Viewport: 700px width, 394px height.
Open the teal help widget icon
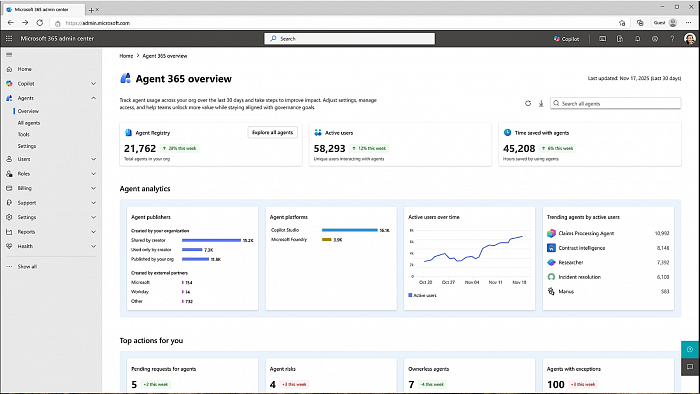[x=690, y=349]
